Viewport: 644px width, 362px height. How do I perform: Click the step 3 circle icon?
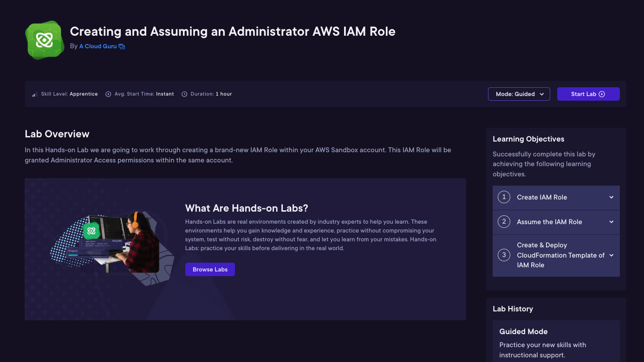click(x=504, y=255)
